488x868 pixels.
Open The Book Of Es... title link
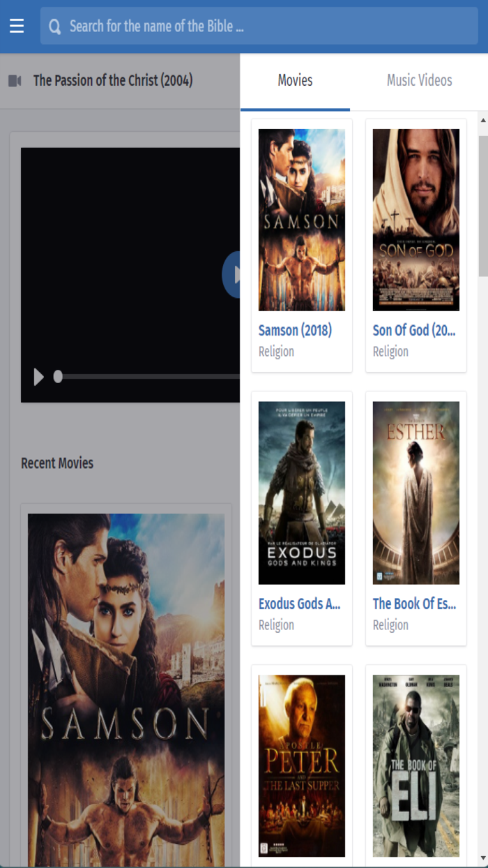click(415, 604)
